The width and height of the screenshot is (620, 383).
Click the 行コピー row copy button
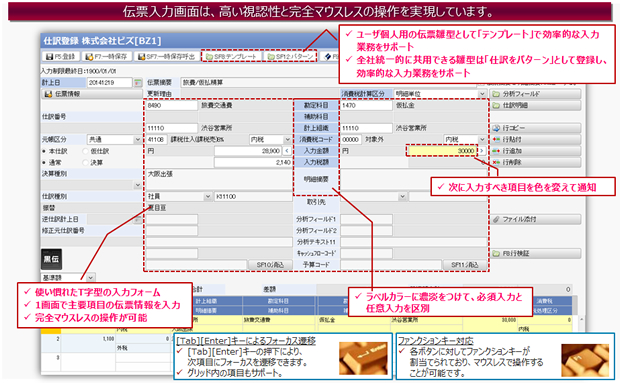(535, 128)
